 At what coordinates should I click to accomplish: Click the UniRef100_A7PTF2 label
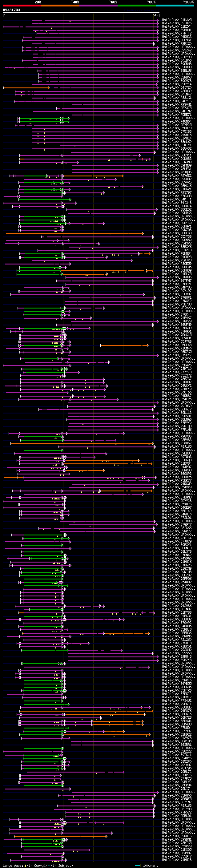point(177,33)
